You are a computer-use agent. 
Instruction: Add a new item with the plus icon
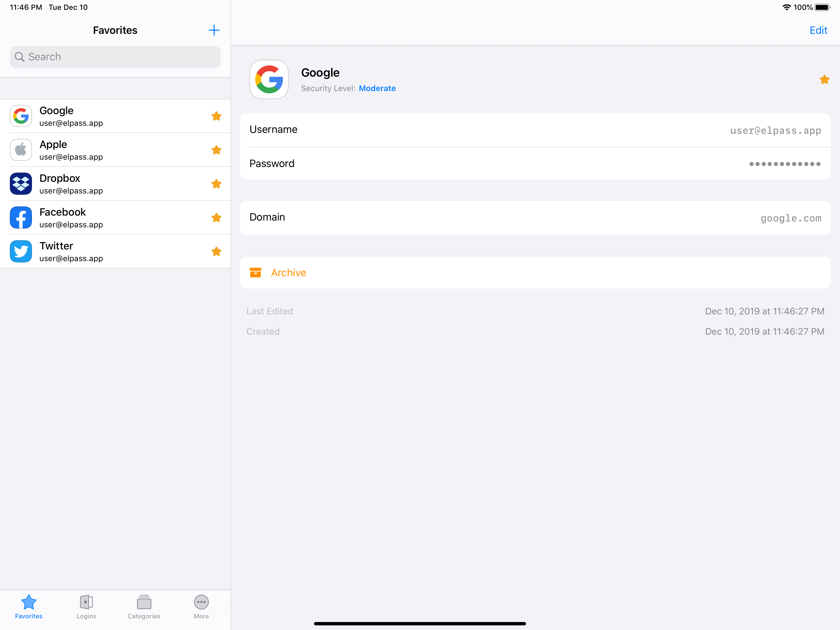[214, 30]
